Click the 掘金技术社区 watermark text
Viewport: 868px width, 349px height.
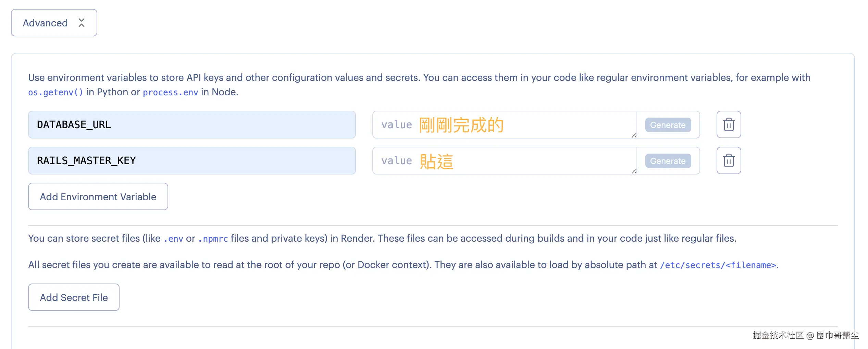tap(778, 335)
